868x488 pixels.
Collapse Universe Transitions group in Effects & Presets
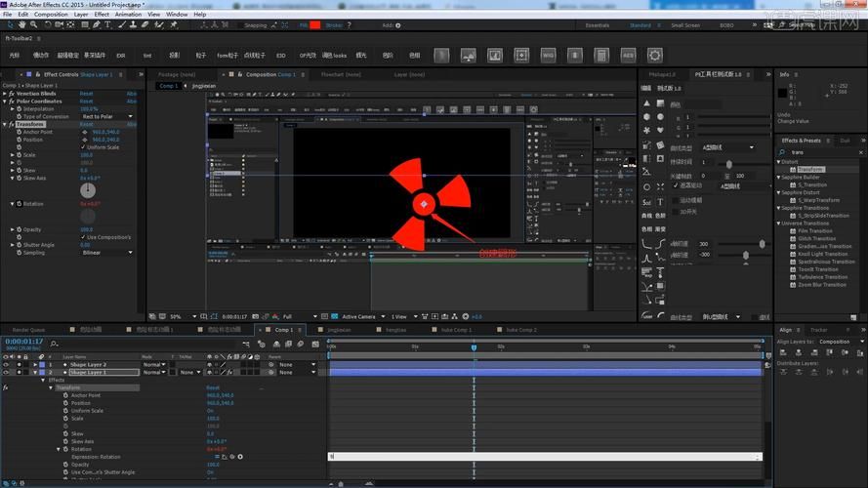[778, 223]
